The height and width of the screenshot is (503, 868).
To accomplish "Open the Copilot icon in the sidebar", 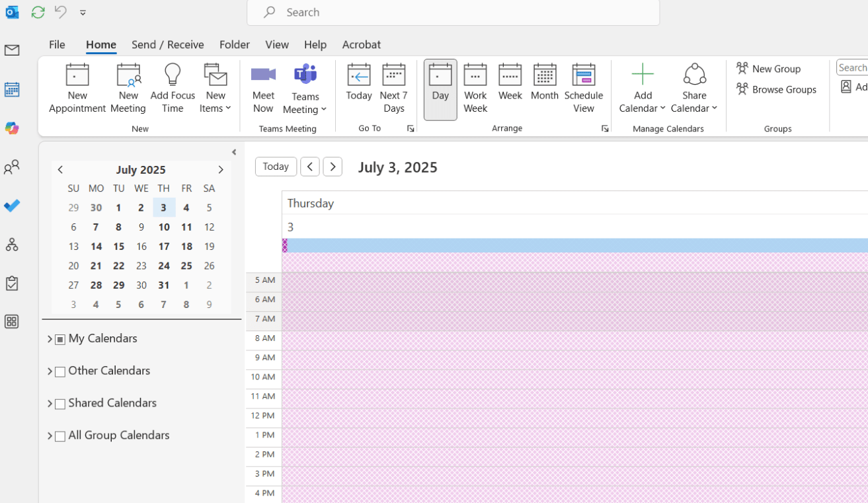I will click(12, 128).
